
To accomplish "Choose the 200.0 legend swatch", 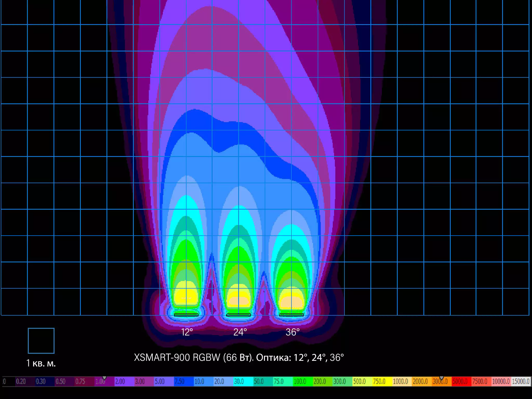I will (x=323, y=381).
